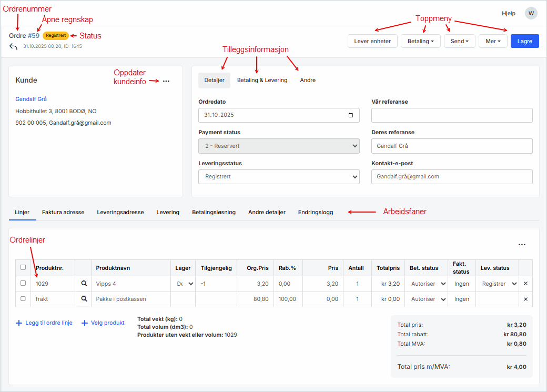This screenshot has height=392, width=547.
Task: Select the frakt row checkbox
Action: click(x=23, y=298)
